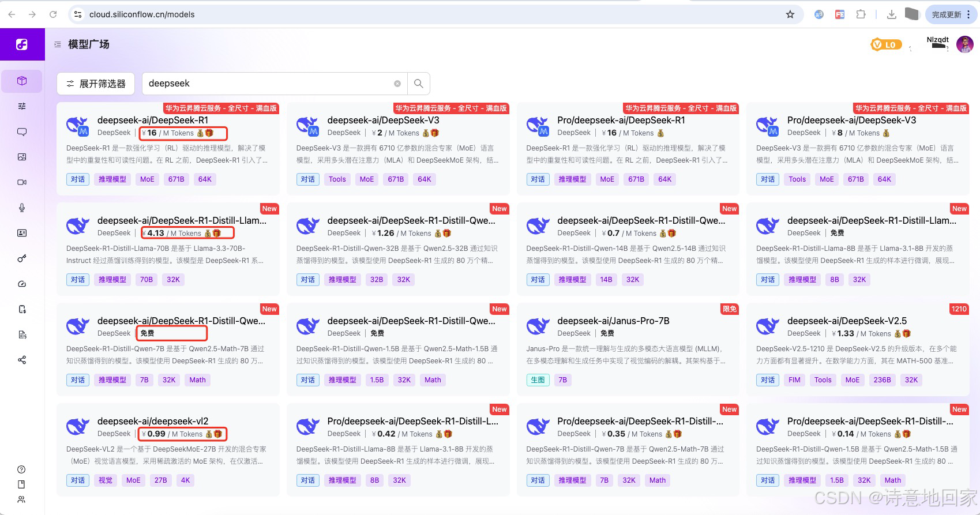Open the user avatar menu

(x=965, y=44)
